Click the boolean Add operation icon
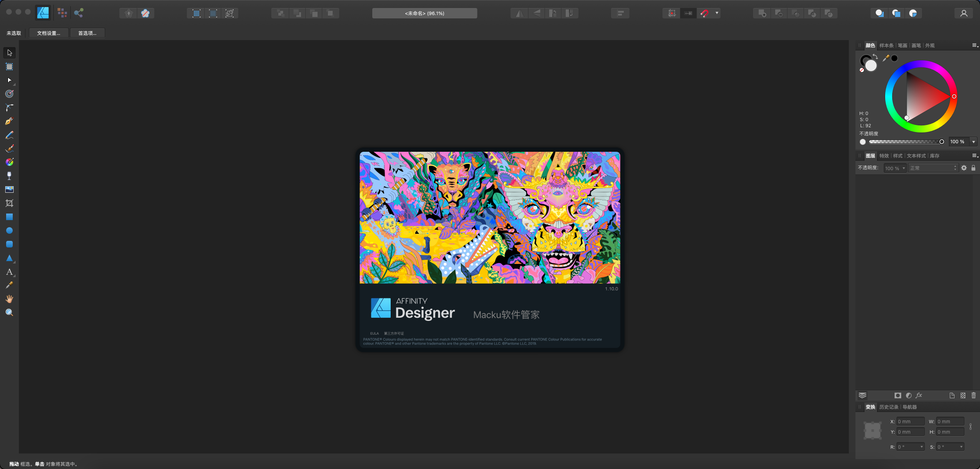Viewport: 980px width, 469px height. (x=762, y=13)
